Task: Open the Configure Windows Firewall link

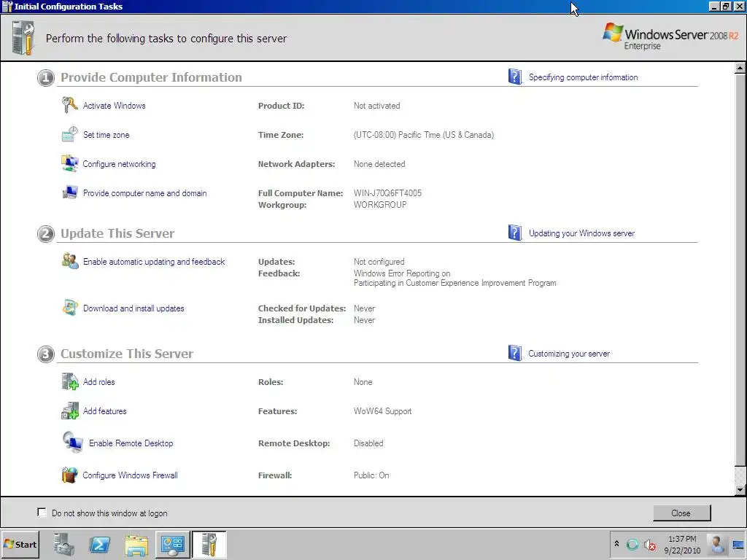Action: coord(130,475)
